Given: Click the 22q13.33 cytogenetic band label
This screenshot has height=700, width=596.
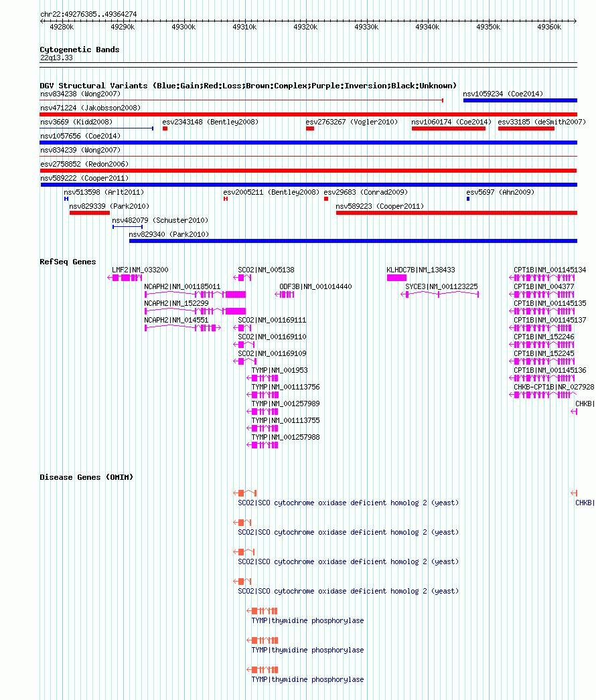Looking at the screenshot, I should point(56,58).
